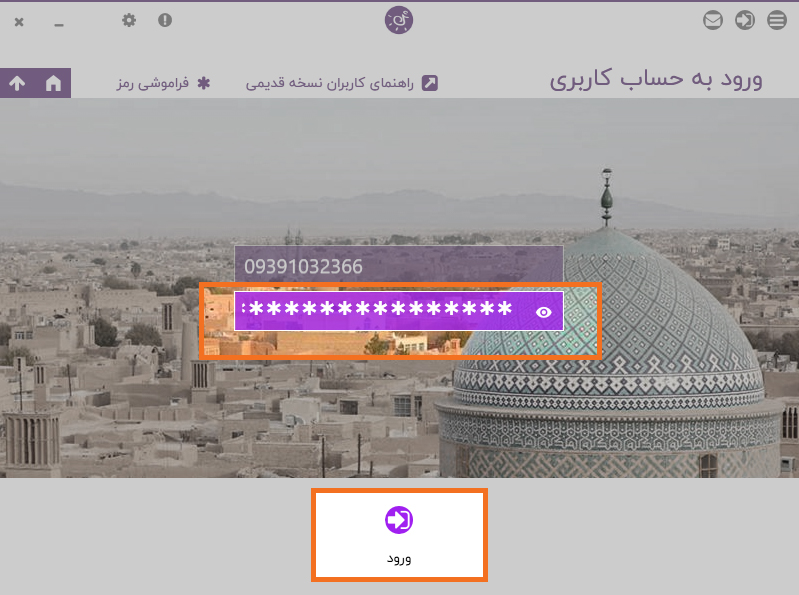Go to the home page icon
The image size is (799, 595).
click(x=54, y=83)
